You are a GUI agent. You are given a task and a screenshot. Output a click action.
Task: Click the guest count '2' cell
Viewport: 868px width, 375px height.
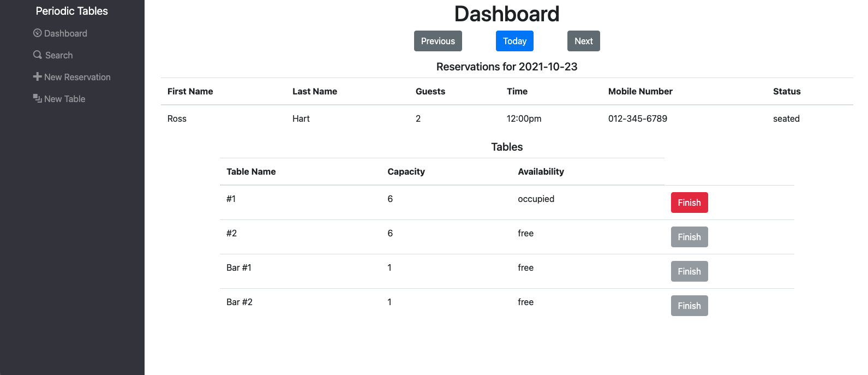[418, 118]
